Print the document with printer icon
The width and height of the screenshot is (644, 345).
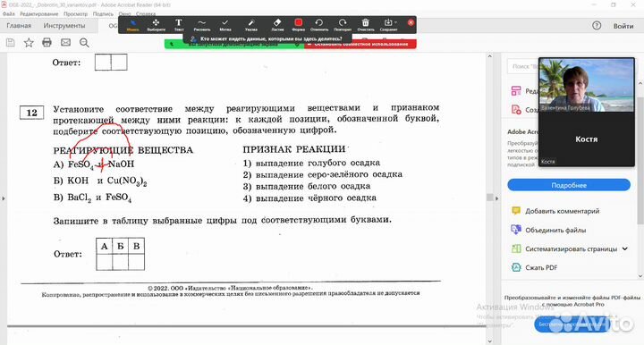click(47, 43)
